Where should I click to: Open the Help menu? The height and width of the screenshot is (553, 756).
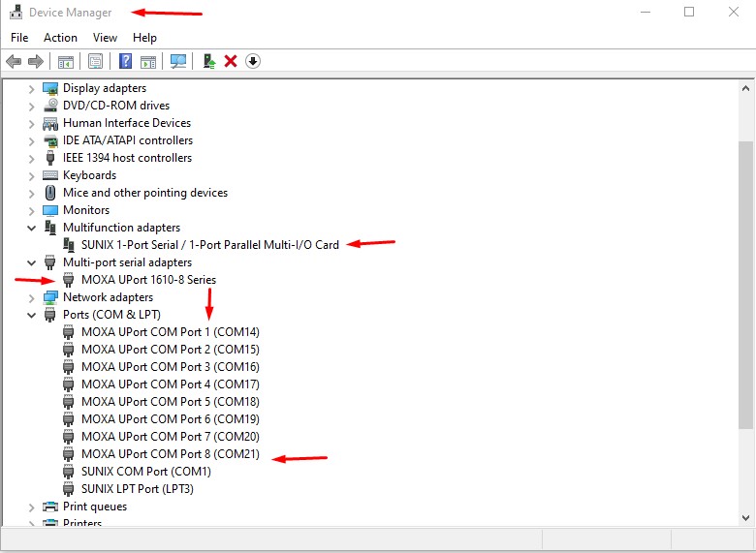click(x=144, y=38)
